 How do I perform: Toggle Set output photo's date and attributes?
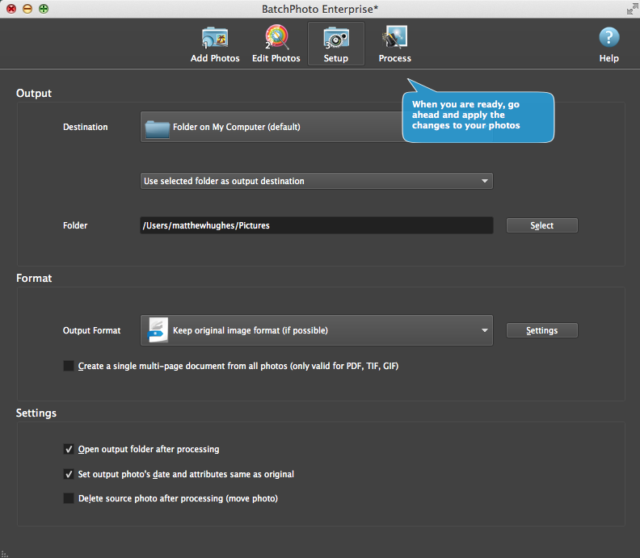click(x=69, y=474)
